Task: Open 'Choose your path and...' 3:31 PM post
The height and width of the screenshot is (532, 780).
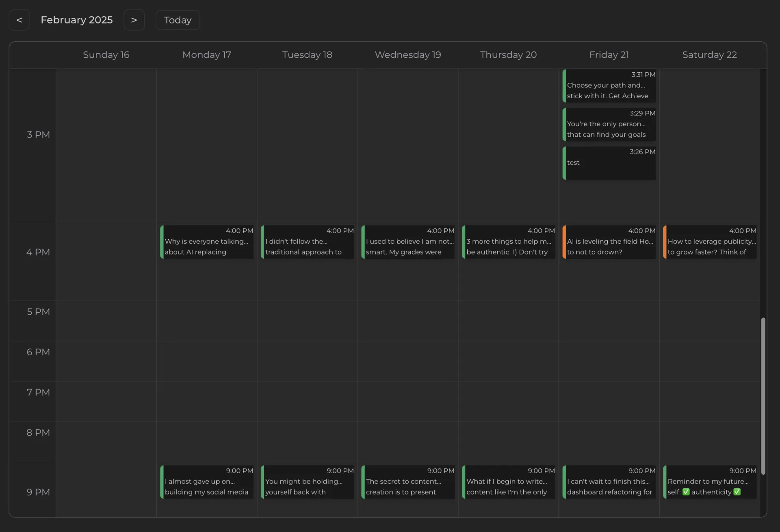Action: (x=609, y=86)
